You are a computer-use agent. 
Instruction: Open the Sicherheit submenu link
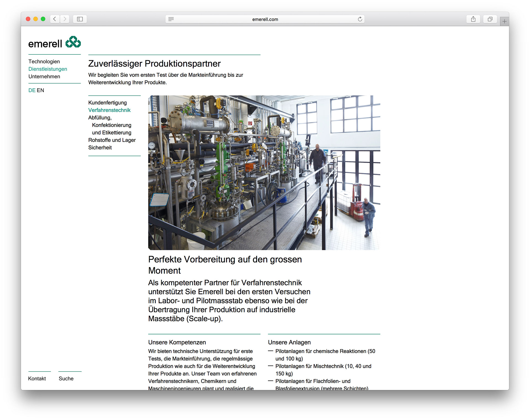click(x=100, y=147)
